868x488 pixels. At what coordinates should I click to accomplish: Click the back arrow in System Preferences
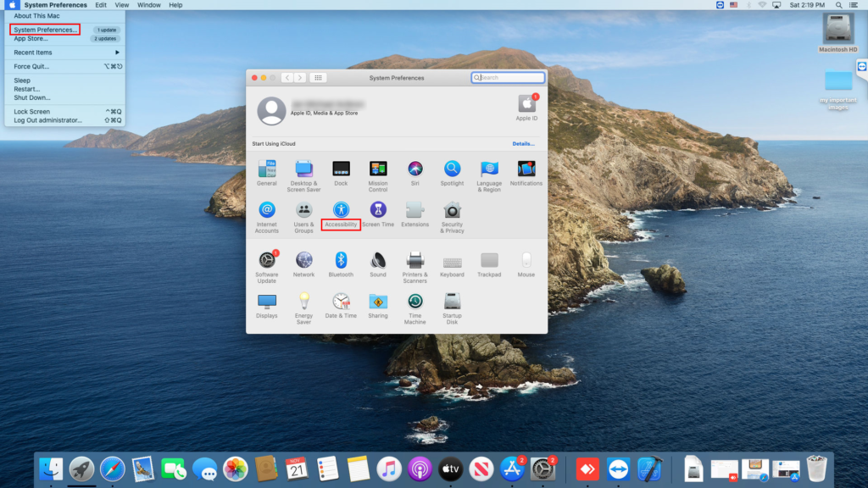[288, 77]
